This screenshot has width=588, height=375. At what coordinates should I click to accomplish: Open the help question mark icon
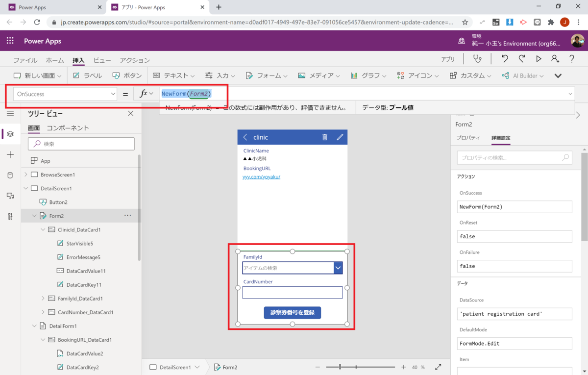pyautogui.click(x=572, y=59)
